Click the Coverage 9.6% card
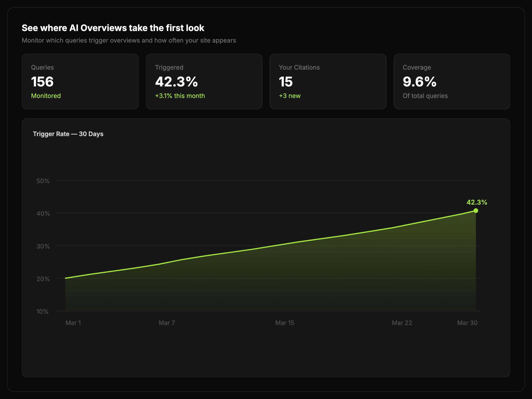The width and height of the screenshot is (532, 399). pyautogui.click(x=452, y=81)
